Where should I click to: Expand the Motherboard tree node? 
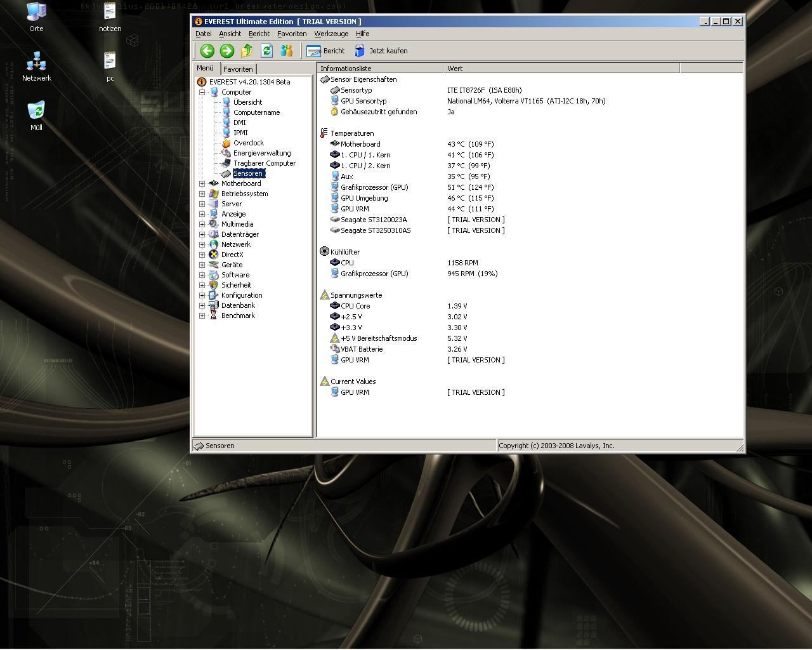coord(202,183)
